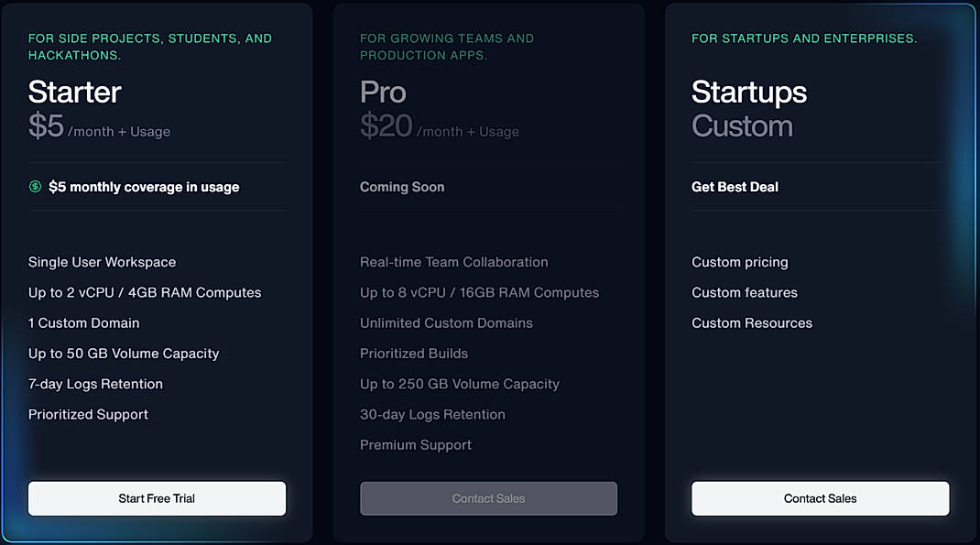Select the Starter plan title

click(74, 92)
